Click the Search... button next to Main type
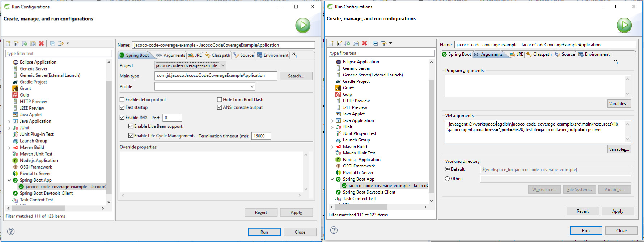 pos(296,76)
